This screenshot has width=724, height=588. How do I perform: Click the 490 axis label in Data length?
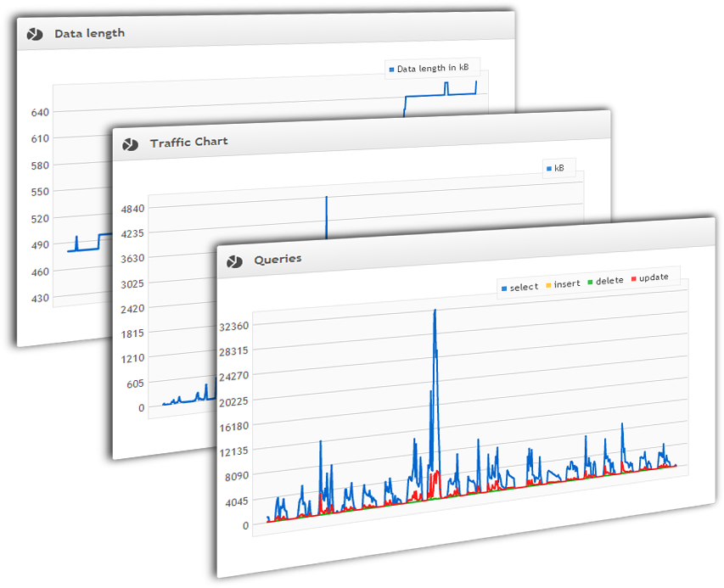click(x=40, y=245)
